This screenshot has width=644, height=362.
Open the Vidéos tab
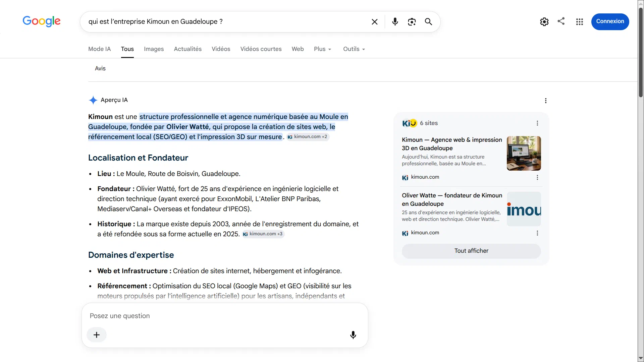coord(221,49)
